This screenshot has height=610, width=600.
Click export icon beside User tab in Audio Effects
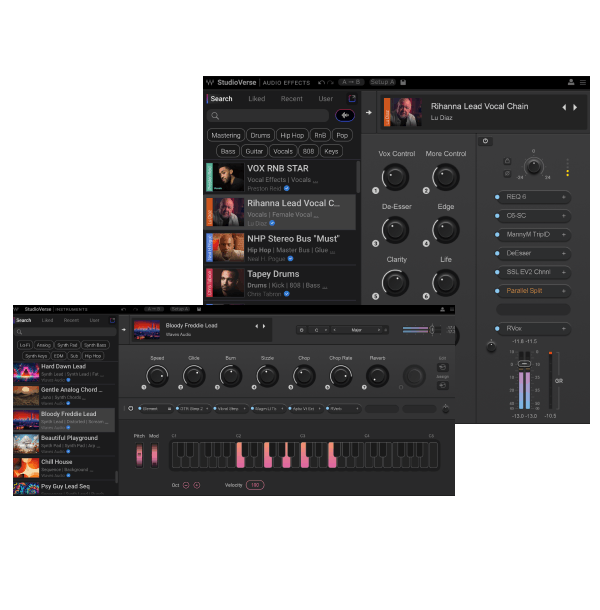click(352, 98)
